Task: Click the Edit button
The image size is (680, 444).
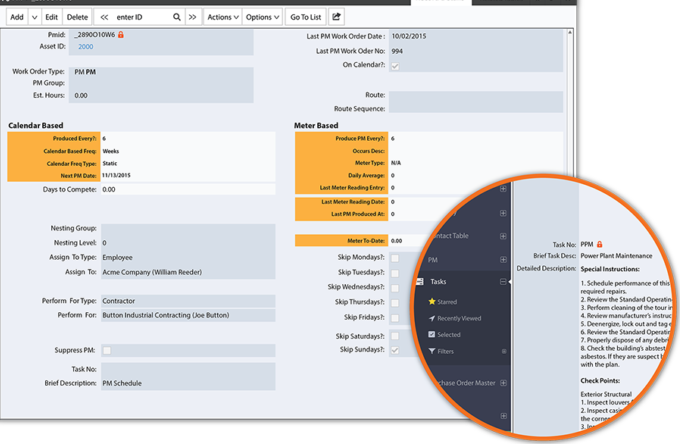Action: [52, 17]
